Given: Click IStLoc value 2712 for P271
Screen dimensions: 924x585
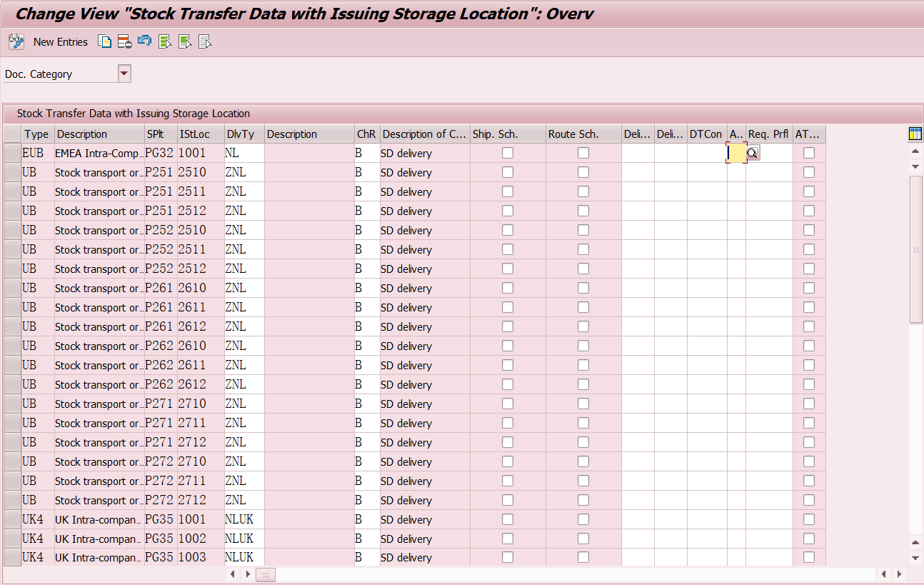Looking at the screenshot, I should [x=201, y=442].
